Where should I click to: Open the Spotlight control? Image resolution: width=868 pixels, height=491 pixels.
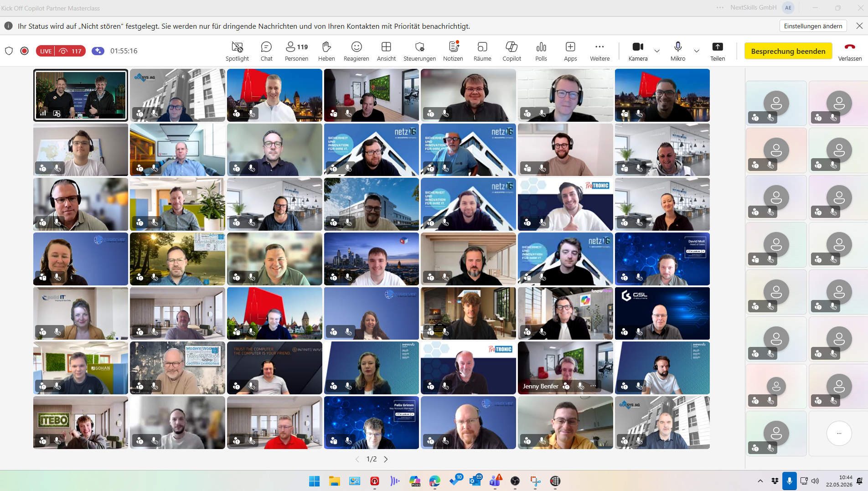[x=237, y=51]
